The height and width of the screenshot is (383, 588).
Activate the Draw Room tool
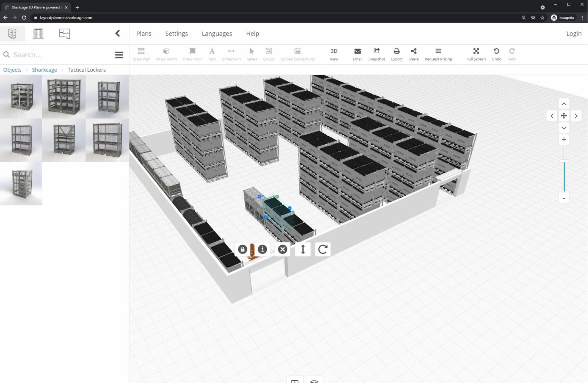(166, 54)
